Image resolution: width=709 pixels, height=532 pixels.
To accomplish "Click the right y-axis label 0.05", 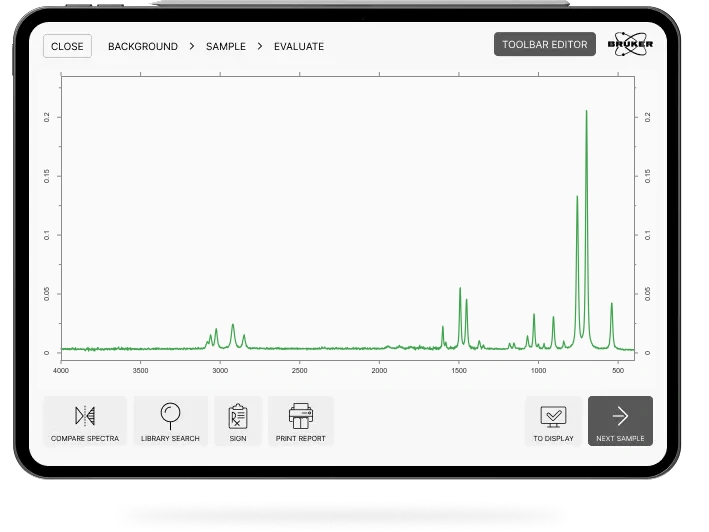I will 648,294.
